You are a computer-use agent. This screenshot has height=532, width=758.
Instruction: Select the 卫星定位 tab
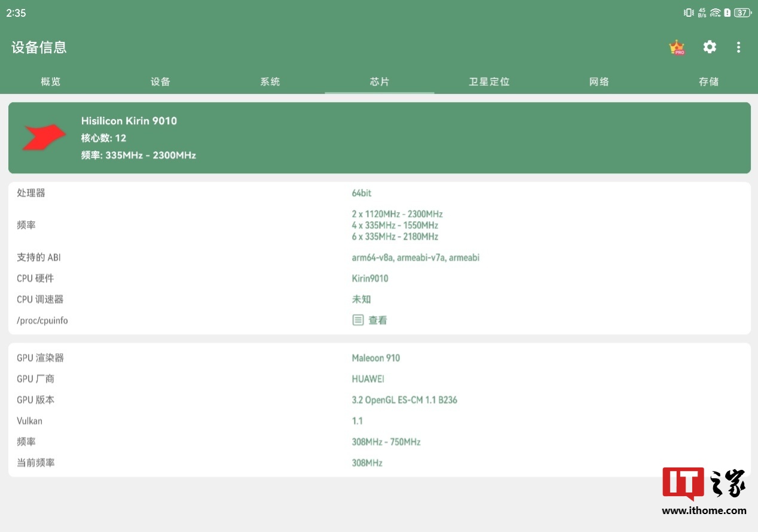[489, 82]
